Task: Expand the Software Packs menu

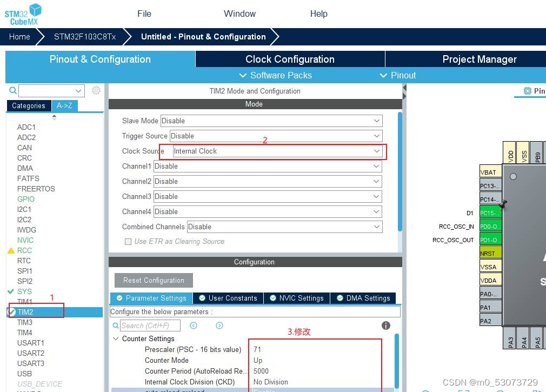Action: [276, 75]
